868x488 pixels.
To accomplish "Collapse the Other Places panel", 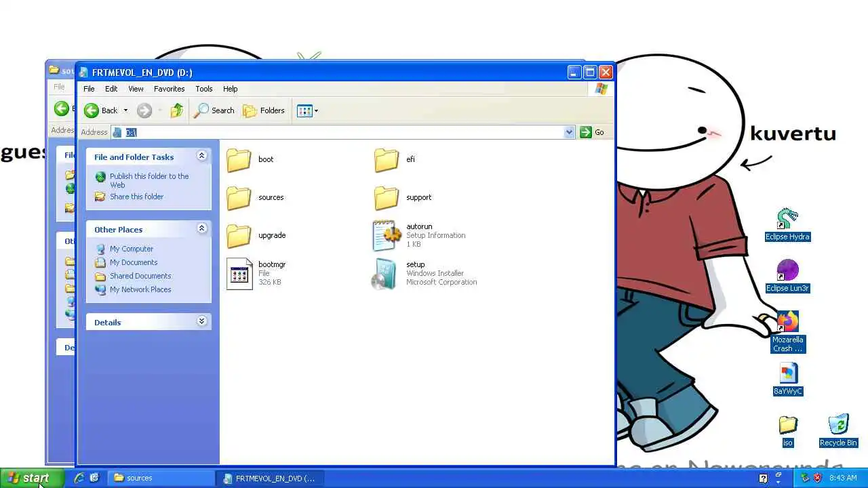I will [x=201, y=228].
